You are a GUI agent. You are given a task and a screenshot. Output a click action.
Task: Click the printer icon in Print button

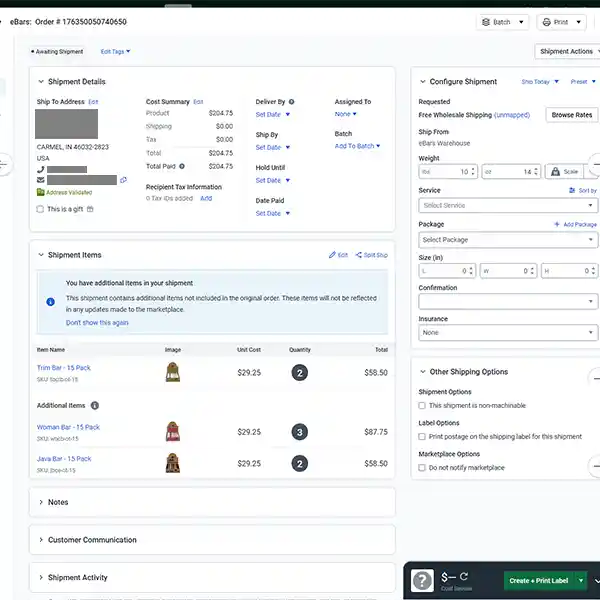click(546, 22)
